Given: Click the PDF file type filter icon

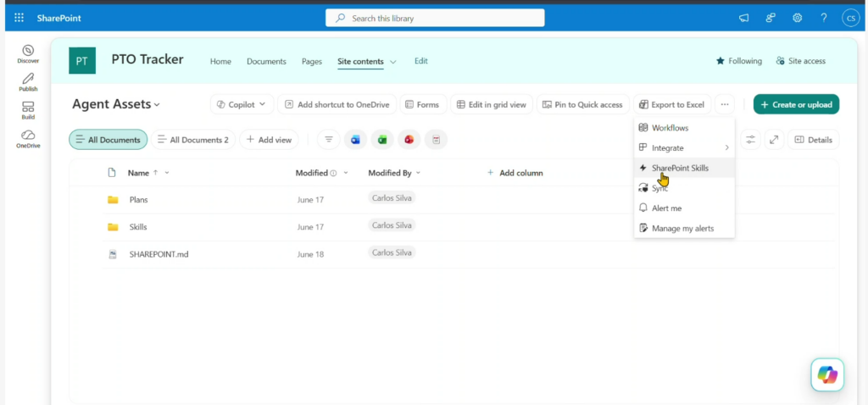Looking at the screenshot, I should click(437, 140).
